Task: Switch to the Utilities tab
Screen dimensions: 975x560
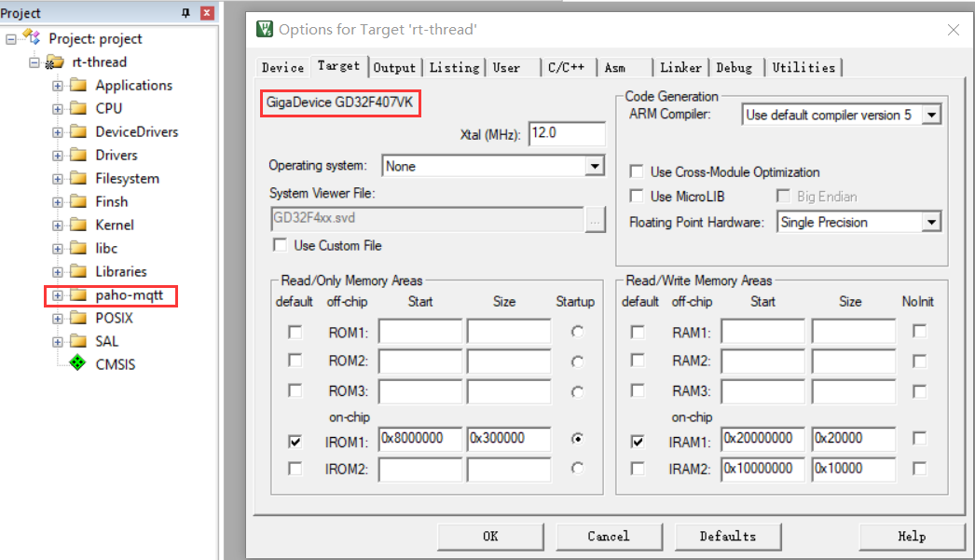Action: (x=804, y=67)
